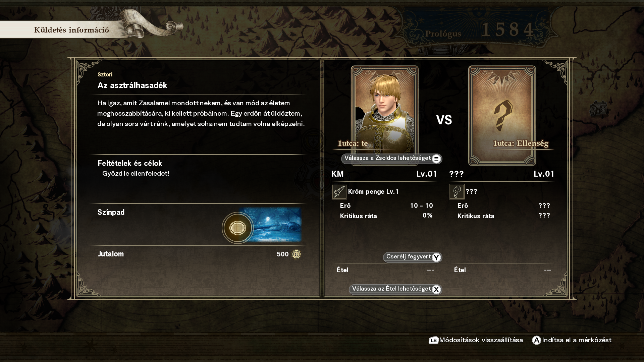Image resolution: width=644 pixels, height=362 pixels.
Task: Click the Króm penge weapon icon
Action: coord(339,192)
